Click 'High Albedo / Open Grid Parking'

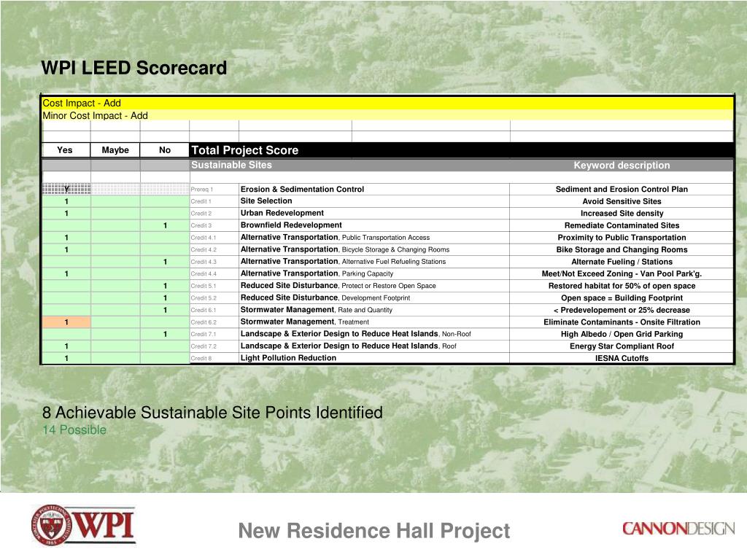622,334
